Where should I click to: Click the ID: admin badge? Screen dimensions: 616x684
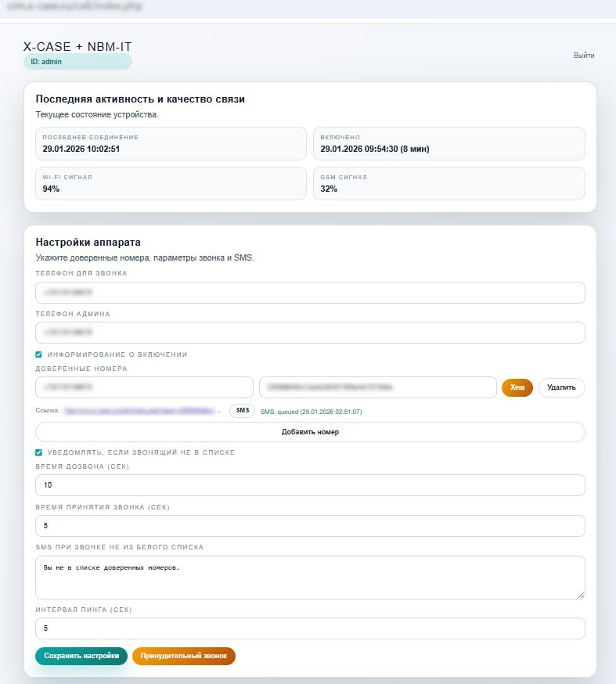click(77, 62)
